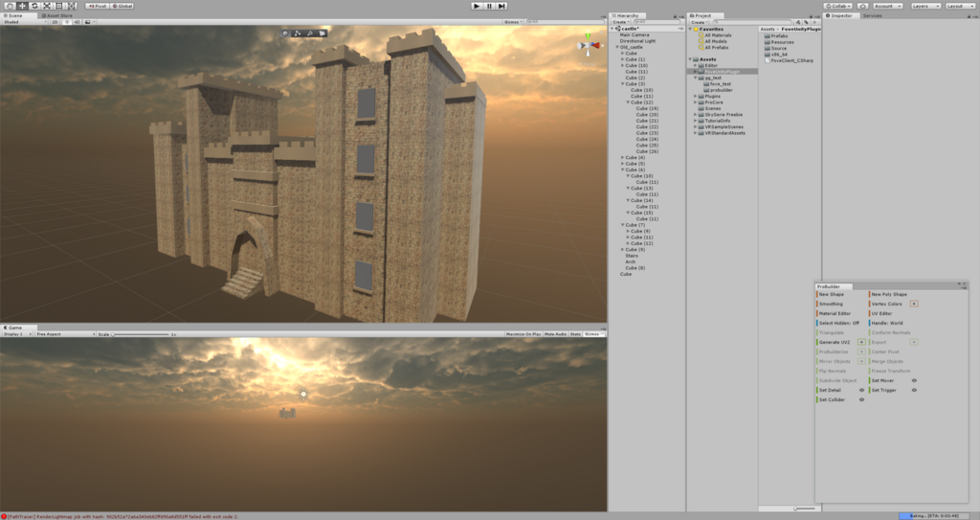Select the Scale tool in the toolbar
This screenshot has width=980, height=520.
(x=47, y=6)
